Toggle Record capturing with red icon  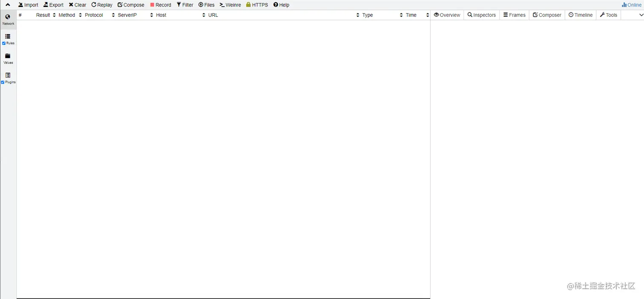[161, 5]
